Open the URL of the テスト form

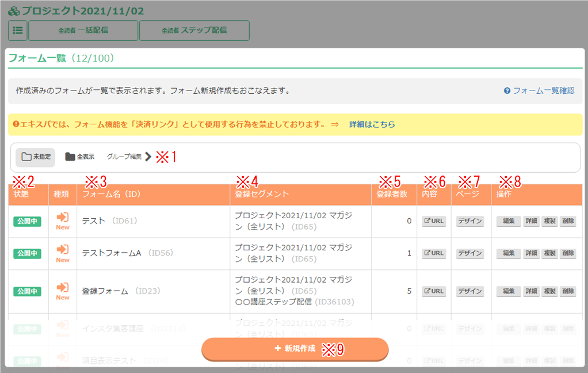tap(434, 221)
